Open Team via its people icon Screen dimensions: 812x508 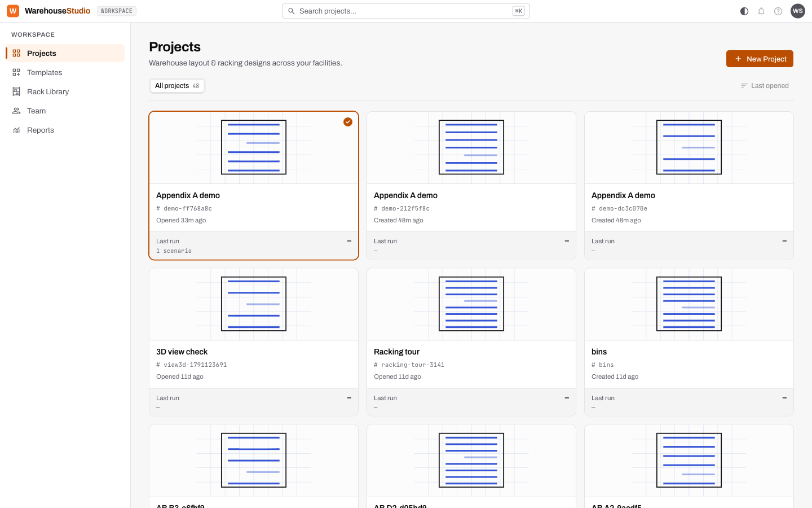16,111
